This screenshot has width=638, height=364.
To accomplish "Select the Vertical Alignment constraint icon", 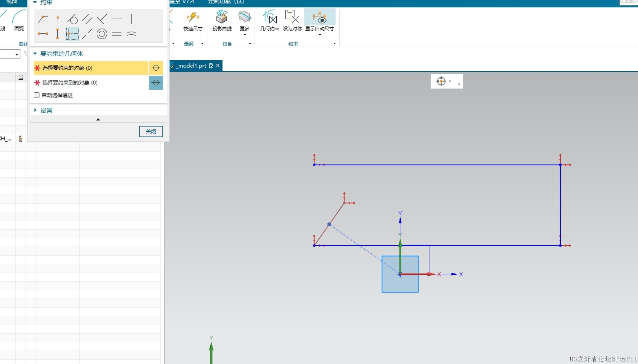I will pos(58,34).
